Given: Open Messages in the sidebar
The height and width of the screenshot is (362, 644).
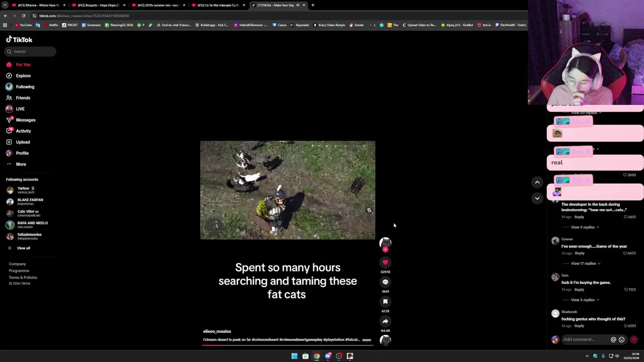Looking at the screenshot, I should coord(21,120).
